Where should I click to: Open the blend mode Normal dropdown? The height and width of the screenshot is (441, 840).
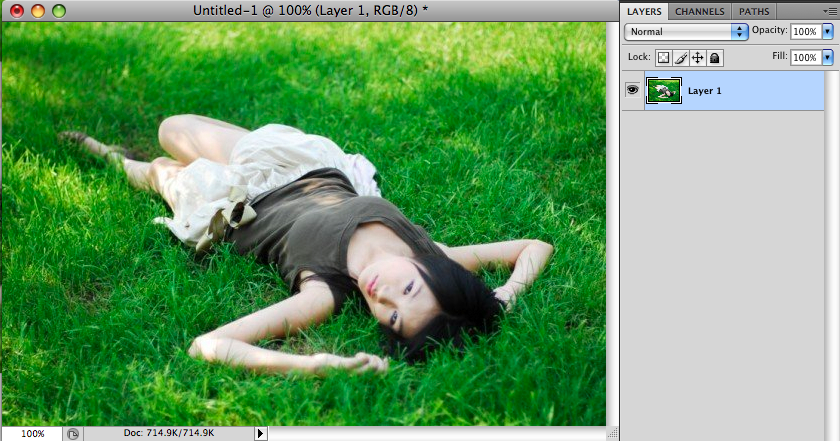686,32
